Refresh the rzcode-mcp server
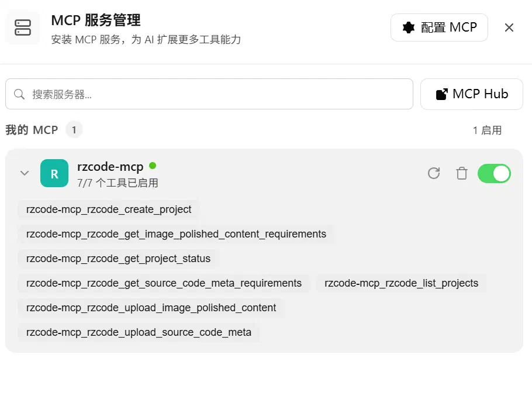The height and width of the screenshot is (406, 532). coord(434,174)
